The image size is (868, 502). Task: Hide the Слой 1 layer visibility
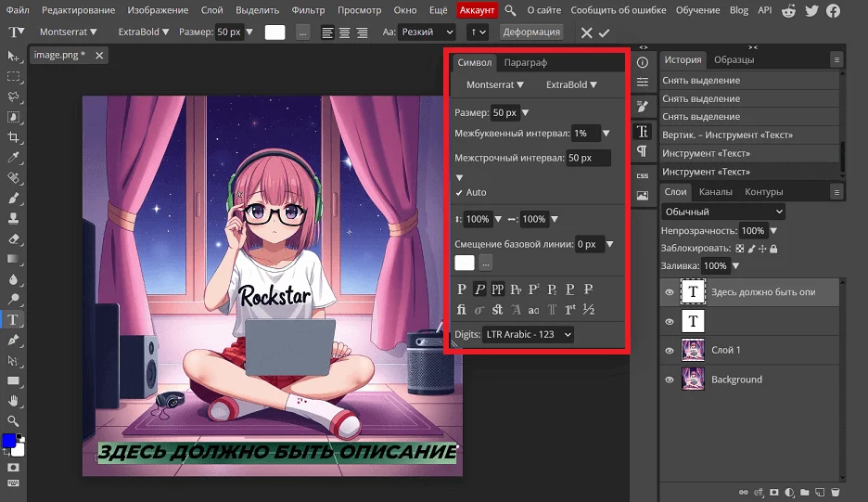coord(670,351)
